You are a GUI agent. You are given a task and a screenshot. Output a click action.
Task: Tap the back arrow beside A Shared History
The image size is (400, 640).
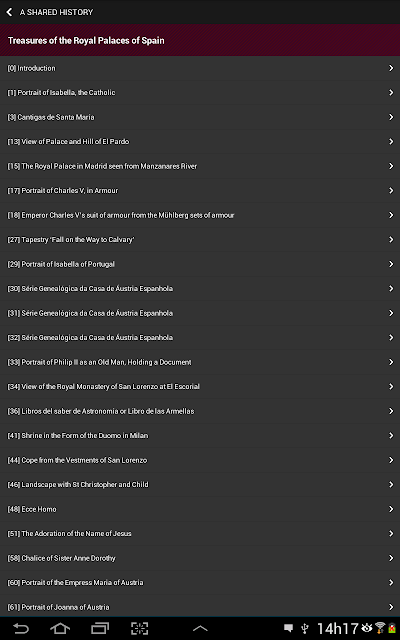coord(9,12)
